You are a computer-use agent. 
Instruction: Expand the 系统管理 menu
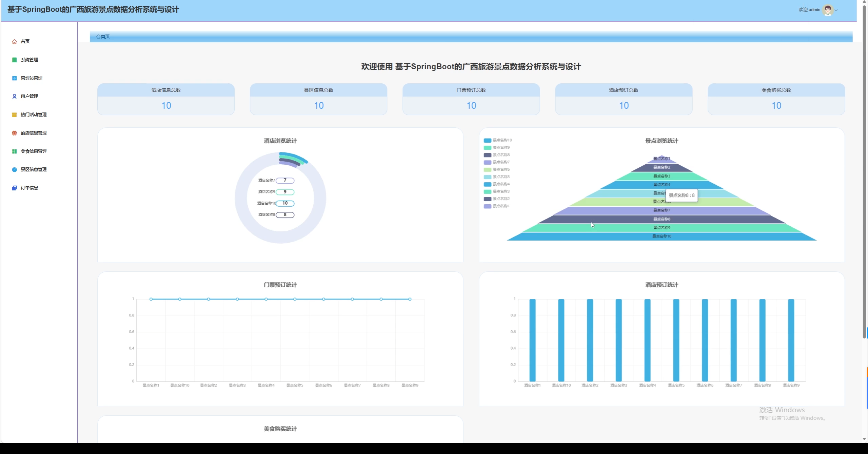[29, 60]
